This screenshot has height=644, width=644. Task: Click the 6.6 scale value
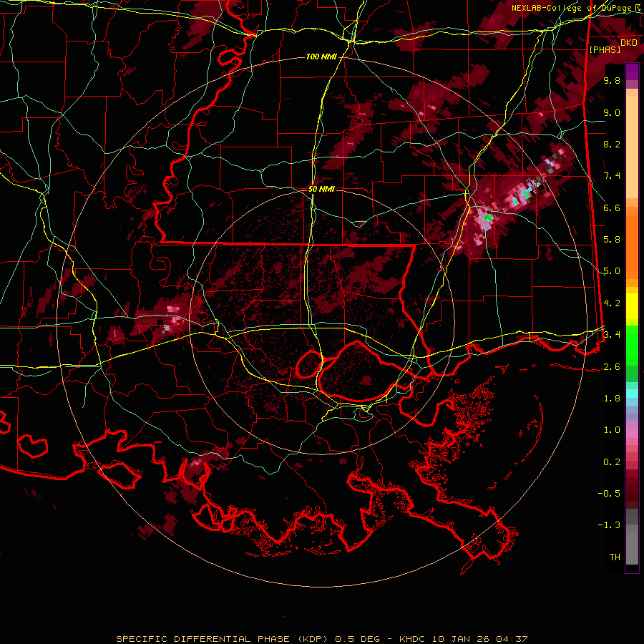612,208
